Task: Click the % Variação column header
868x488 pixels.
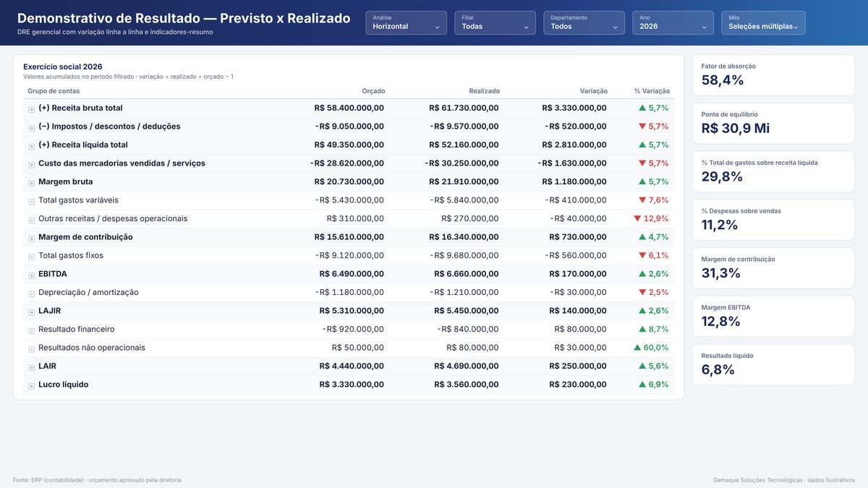Action: [x=652, y=91]
